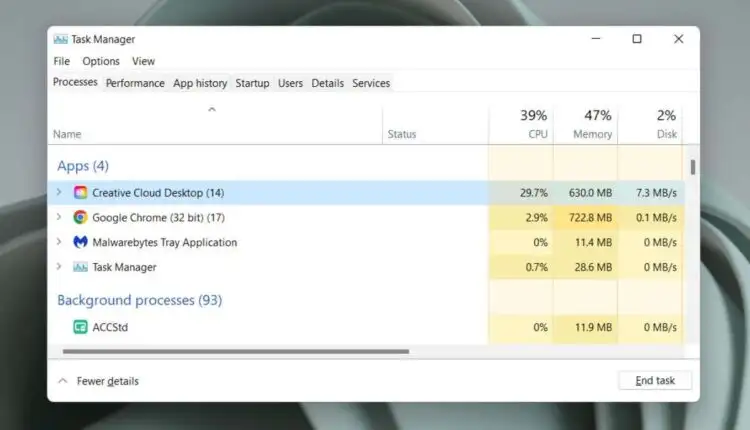Viewport: 750px width, 430px height.
Task: Collapse view using Fewer details chevron
Action: click(x=63, y=381)
